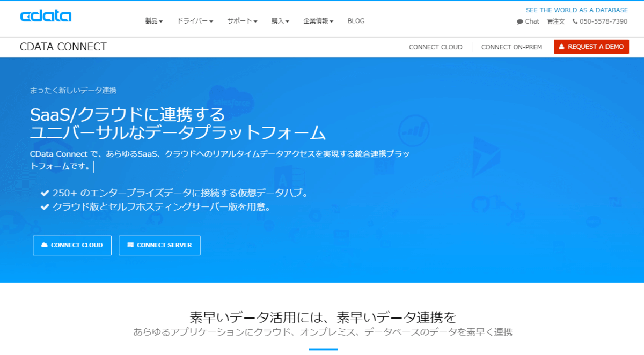Click the phone number 050-5578-7390

[600, 21]
